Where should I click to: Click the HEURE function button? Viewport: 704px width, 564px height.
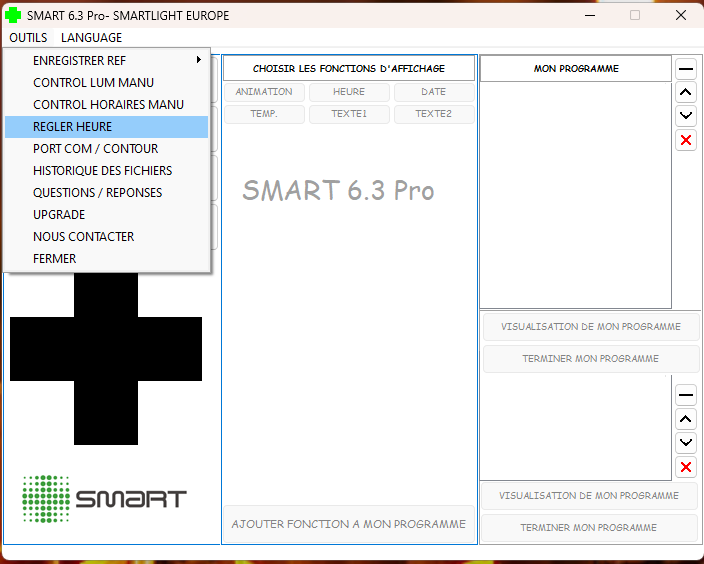point(349,92)
